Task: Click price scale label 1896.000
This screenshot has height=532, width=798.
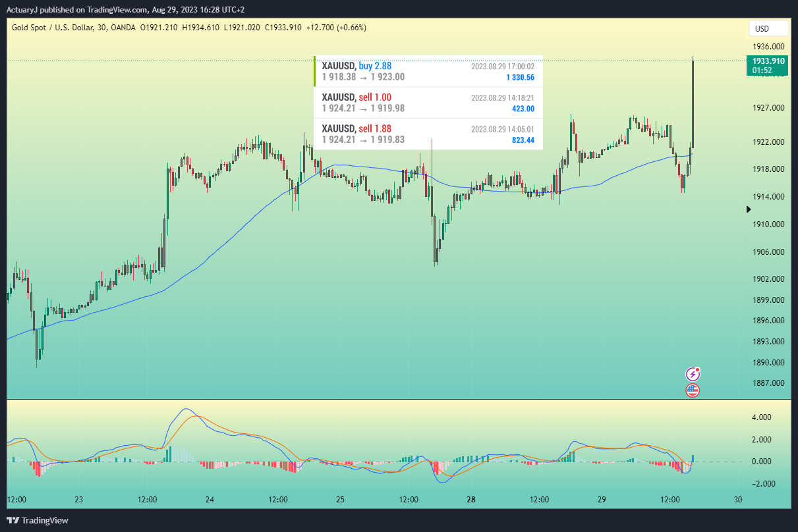Action: (768, 321)
